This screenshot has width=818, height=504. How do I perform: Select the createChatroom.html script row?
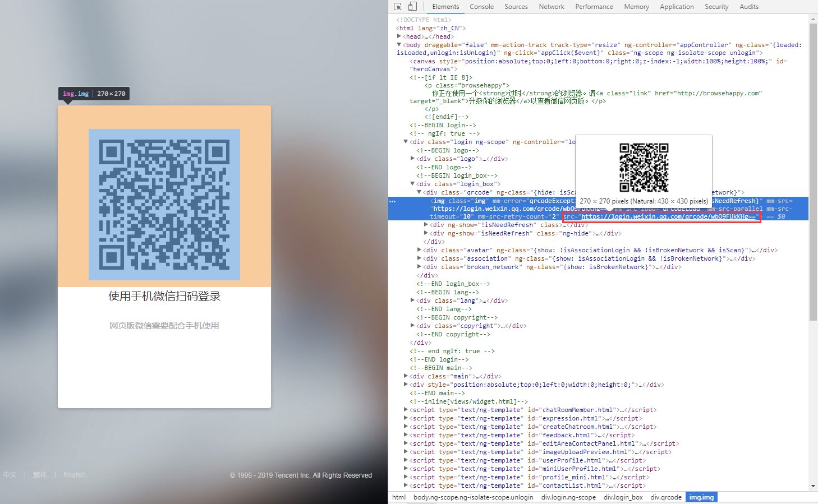click(533, 427)
